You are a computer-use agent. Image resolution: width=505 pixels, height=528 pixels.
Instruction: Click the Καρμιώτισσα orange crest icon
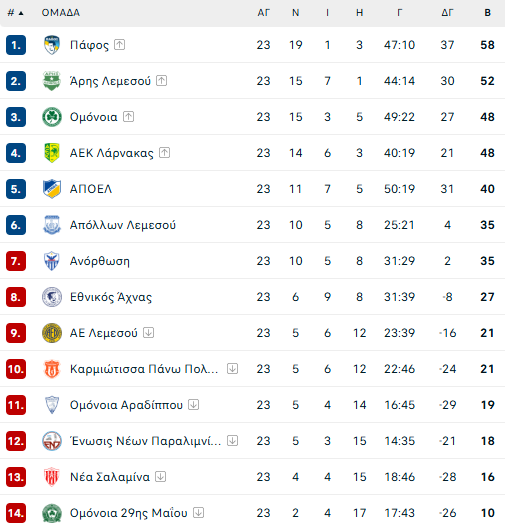click(52, 369)
